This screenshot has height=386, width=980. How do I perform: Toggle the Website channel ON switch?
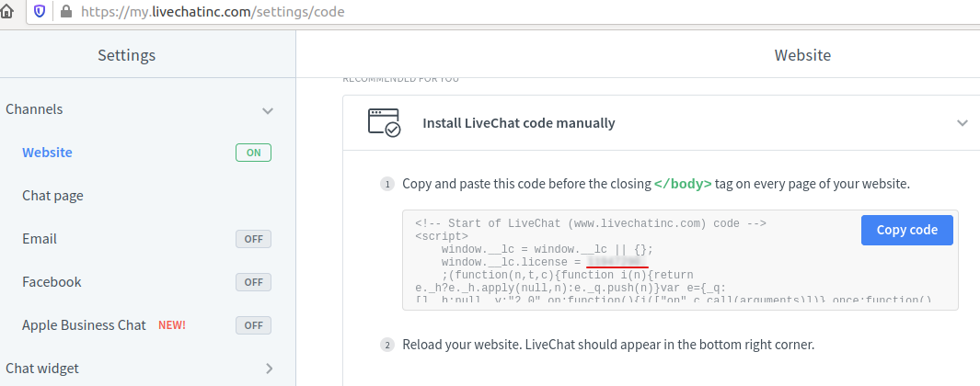pyautogui.click(x=253, y=153)
